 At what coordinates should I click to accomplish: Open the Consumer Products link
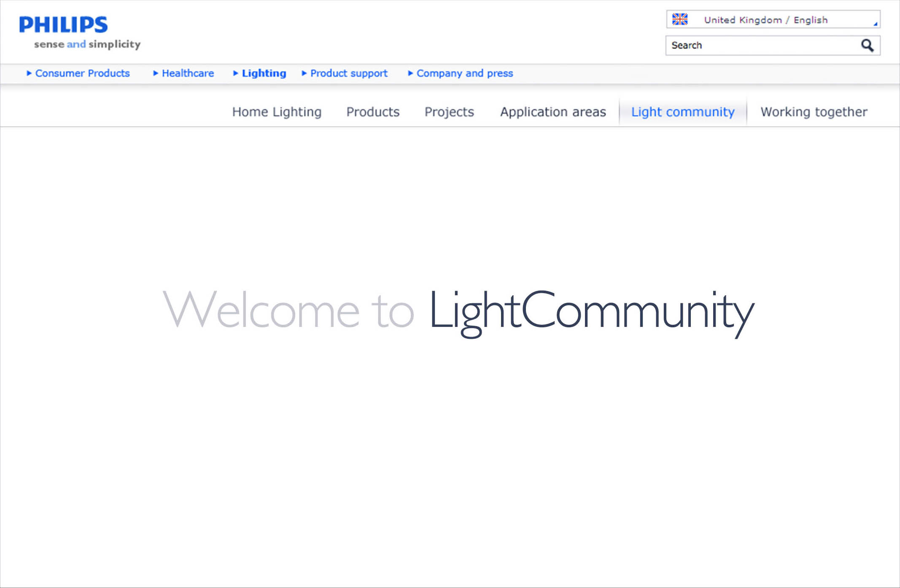(x=82, y=73)
